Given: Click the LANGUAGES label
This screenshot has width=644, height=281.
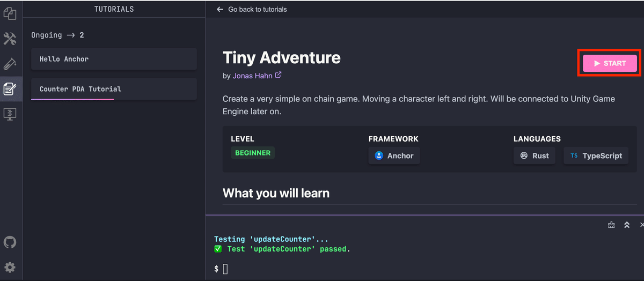Looking at the screenshot, I should 537,139.
